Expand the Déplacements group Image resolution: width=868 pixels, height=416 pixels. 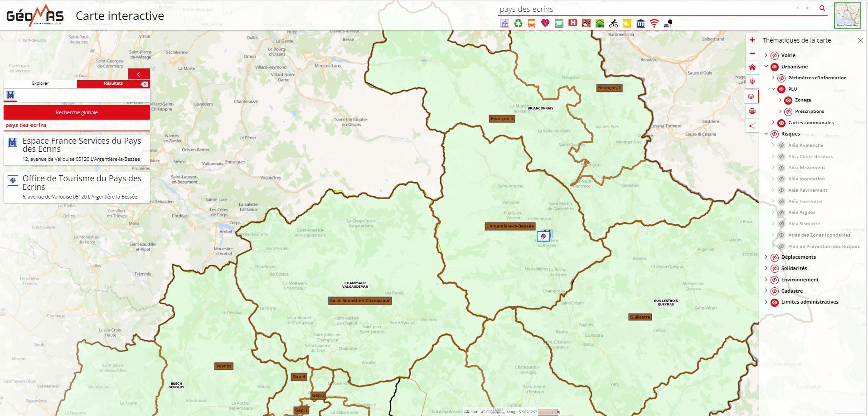coord(766,257)
